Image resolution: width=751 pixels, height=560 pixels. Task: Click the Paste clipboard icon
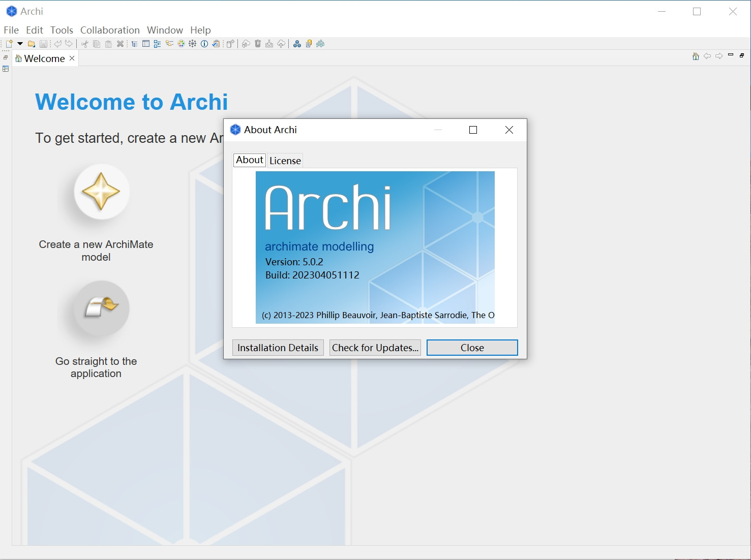(x=108, y=44)
